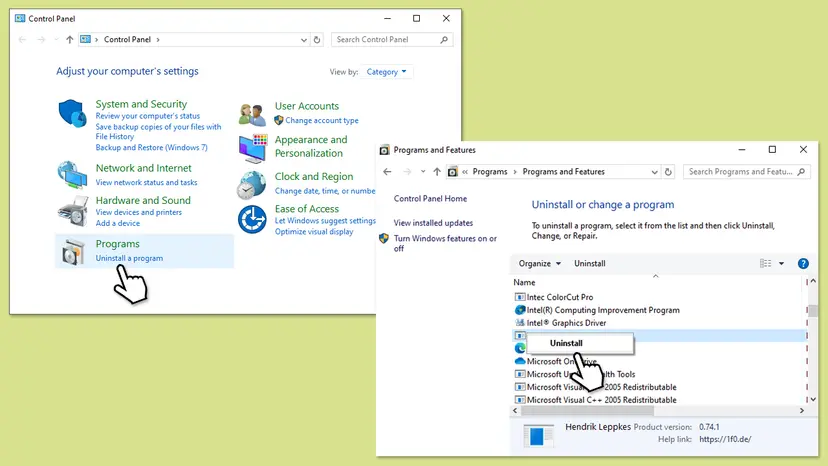This screenshot has width=828, height=466.
Task: Open Network and Internet globe icon
Action: point(72,174)
